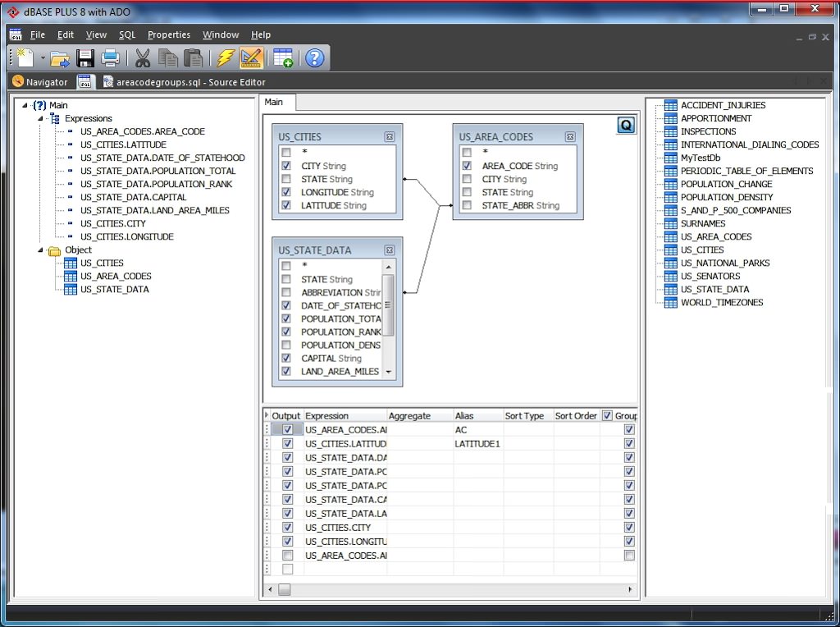Click the US_STATE_DATA vertical scrollbar thumb
The height and width of the screenshot is (627, 840).
click(x=388, y=305)
